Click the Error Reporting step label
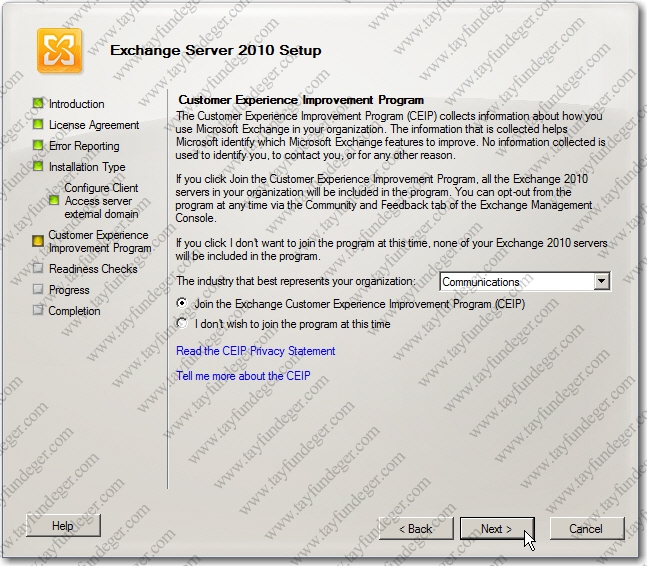647x566 pixels. (84, 146)
